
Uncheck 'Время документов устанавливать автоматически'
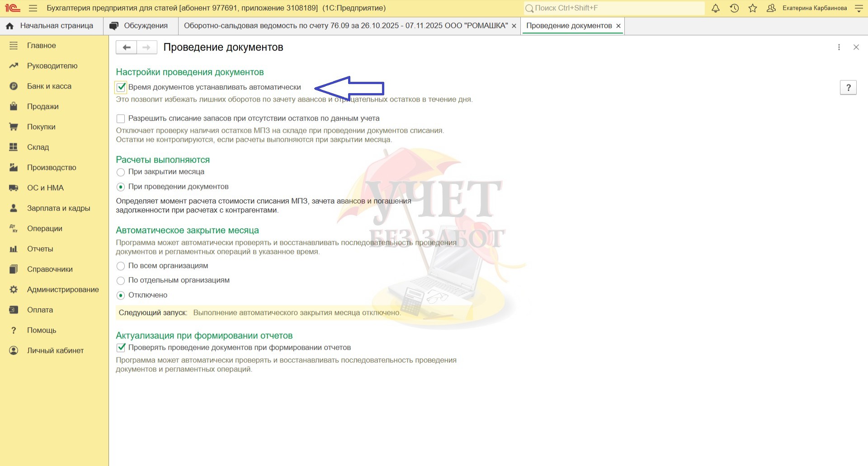click(121, 87)
